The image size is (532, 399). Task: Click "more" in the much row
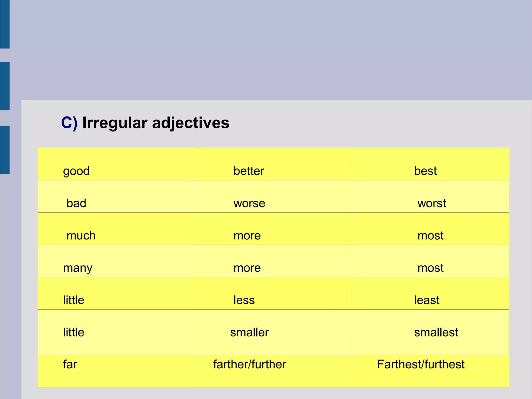247,236
